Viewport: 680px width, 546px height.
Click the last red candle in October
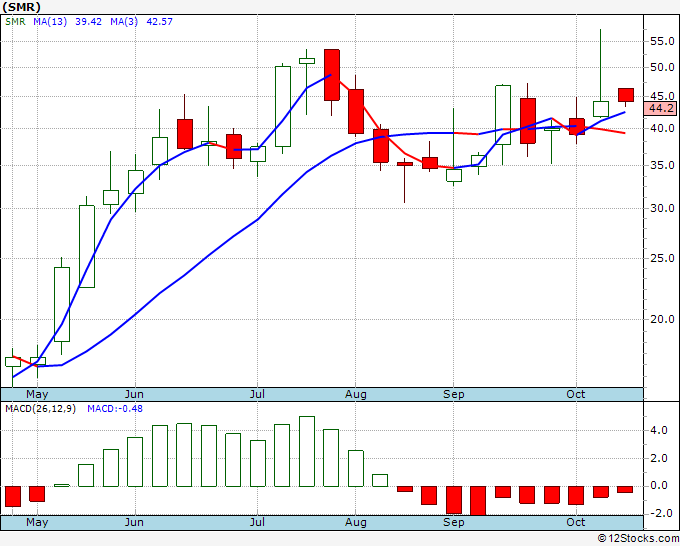click(x=626, y=95)
